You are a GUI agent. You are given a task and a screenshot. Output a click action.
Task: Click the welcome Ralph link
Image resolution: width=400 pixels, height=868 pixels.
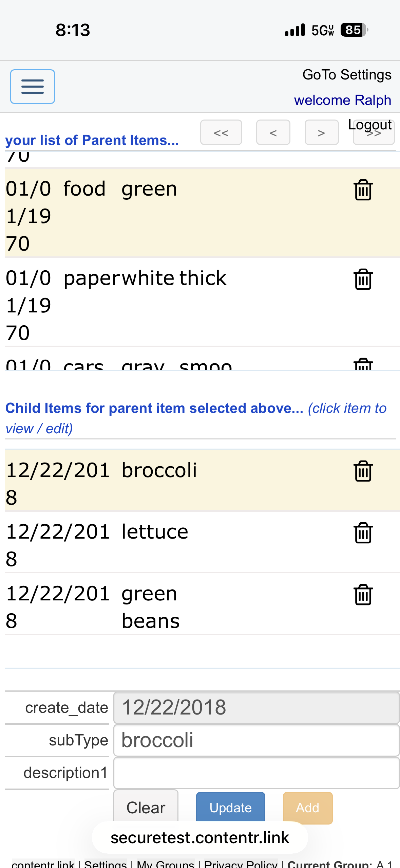[342, 100]
